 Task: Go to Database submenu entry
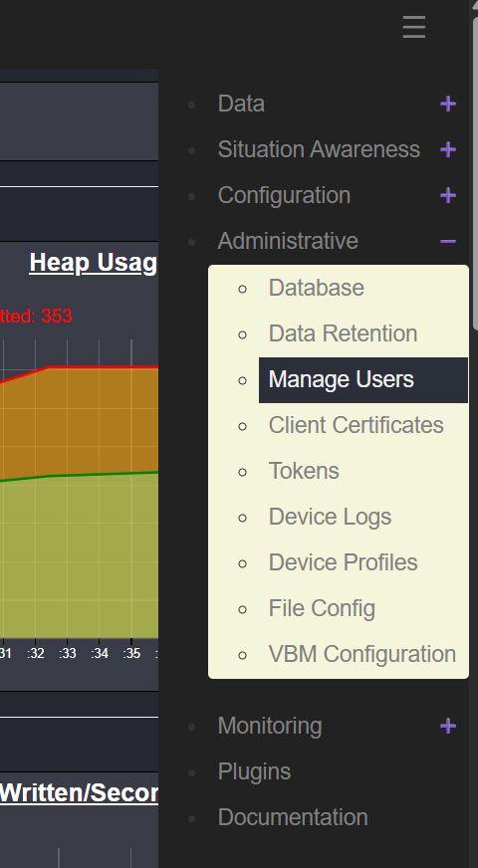317,288
